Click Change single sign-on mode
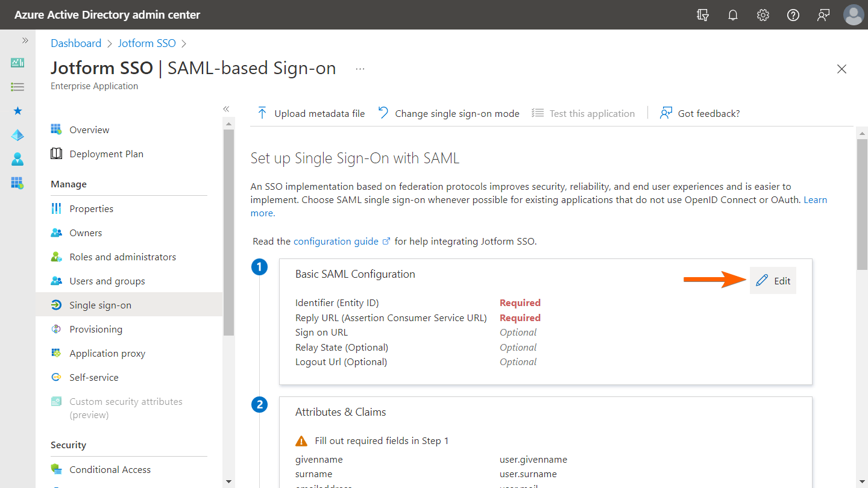The height and width of the screenshot is (488, 868). (448, 113)
